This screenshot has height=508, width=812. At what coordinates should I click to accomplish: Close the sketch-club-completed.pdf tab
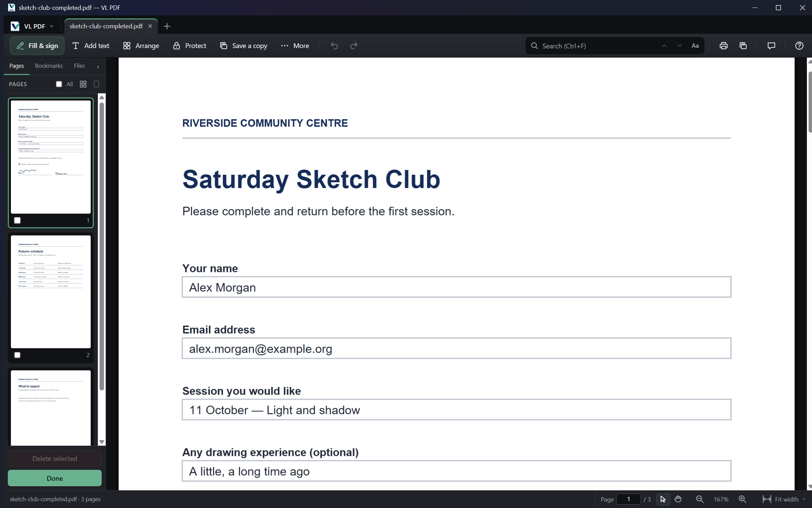[x=150, y=26]
